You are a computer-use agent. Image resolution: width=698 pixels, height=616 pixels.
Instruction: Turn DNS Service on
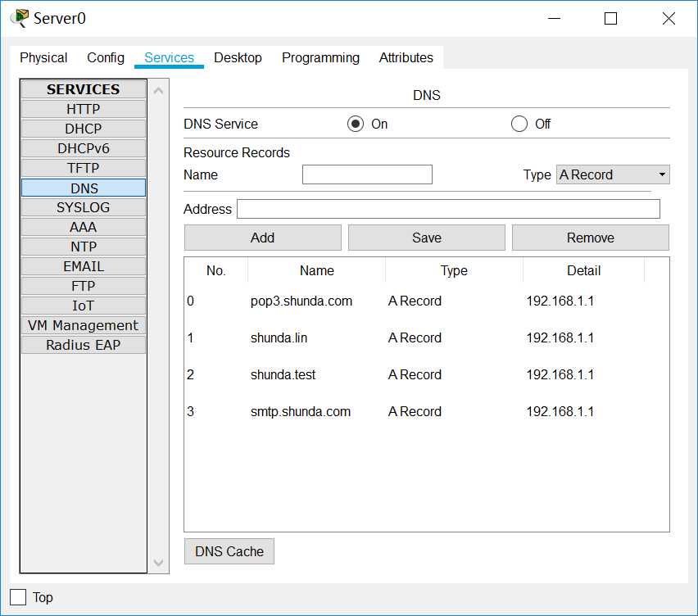[356, 124]
